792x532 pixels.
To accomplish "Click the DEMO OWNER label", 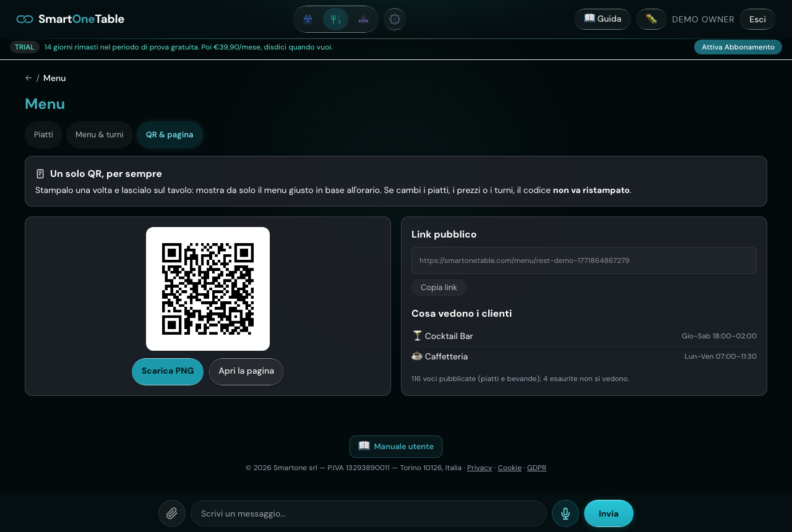I will pos(703,19).
